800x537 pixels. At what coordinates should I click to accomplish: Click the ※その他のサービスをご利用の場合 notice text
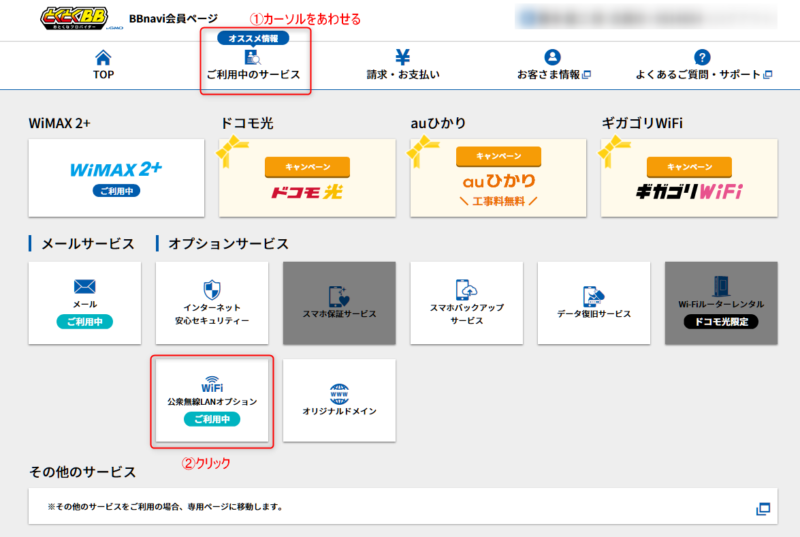(x=165, y=507)
